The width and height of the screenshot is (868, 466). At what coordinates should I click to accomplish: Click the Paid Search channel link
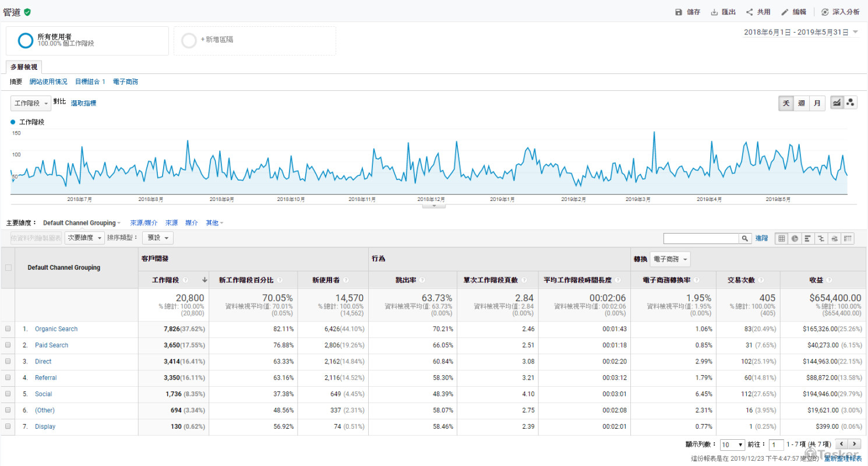click(51, 345)
